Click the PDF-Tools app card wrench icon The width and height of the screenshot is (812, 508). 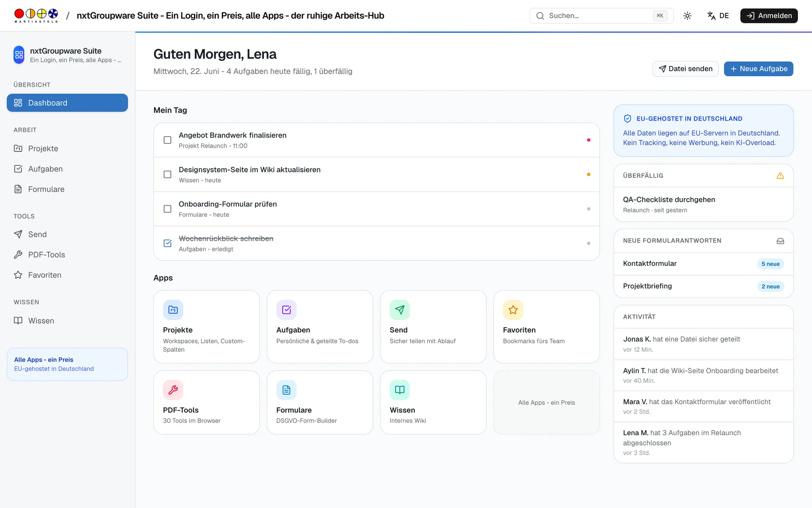point(173,390)
